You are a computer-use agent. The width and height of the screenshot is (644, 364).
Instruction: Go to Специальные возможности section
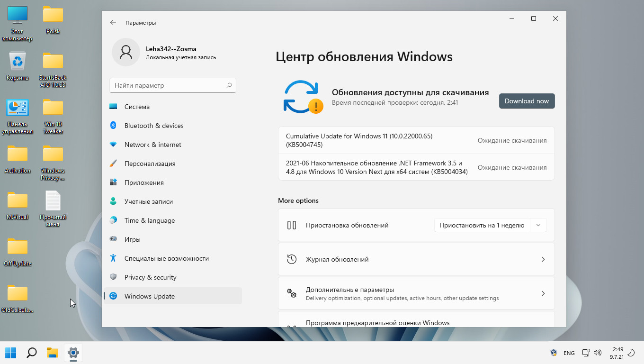point(172,258)
